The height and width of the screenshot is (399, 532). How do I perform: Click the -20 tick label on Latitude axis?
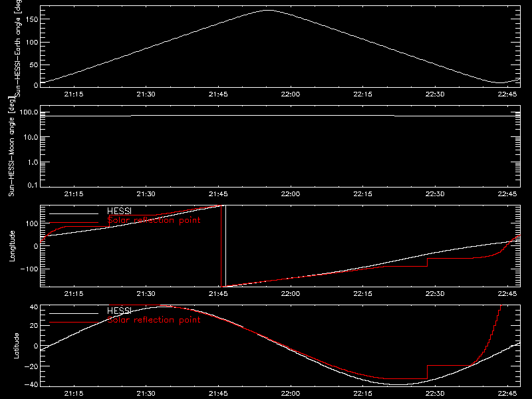(31, 366)
